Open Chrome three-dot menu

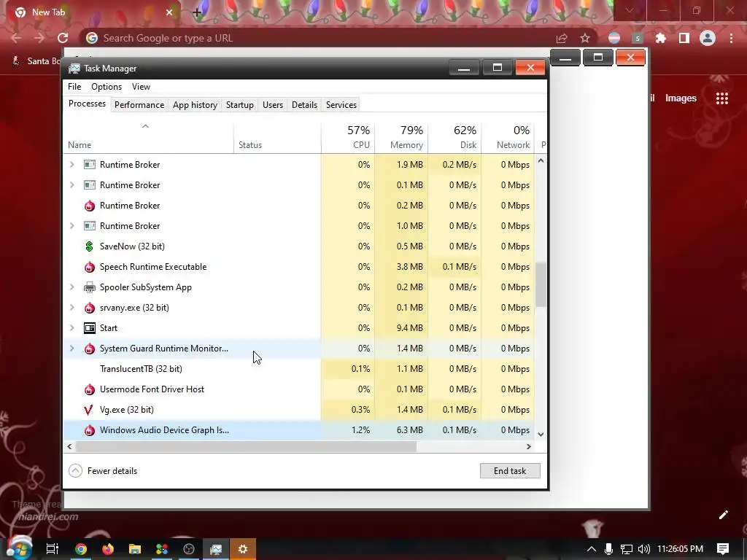point(731,38)
